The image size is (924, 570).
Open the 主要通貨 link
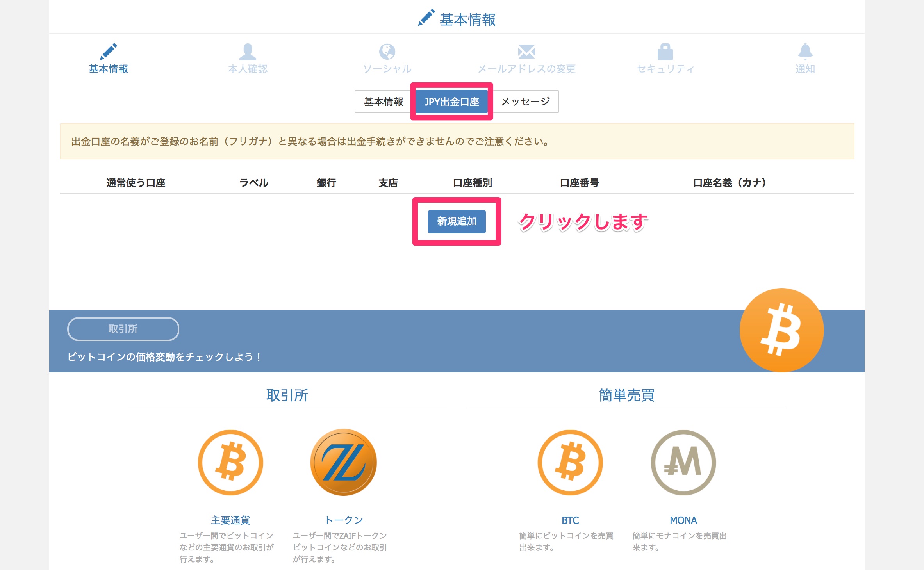[230, 520]
